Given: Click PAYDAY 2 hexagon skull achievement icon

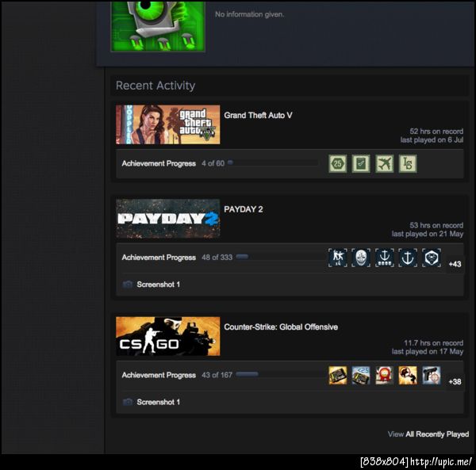Looking at the screenshot, I should pyautogui.click(x=431, y=258).
